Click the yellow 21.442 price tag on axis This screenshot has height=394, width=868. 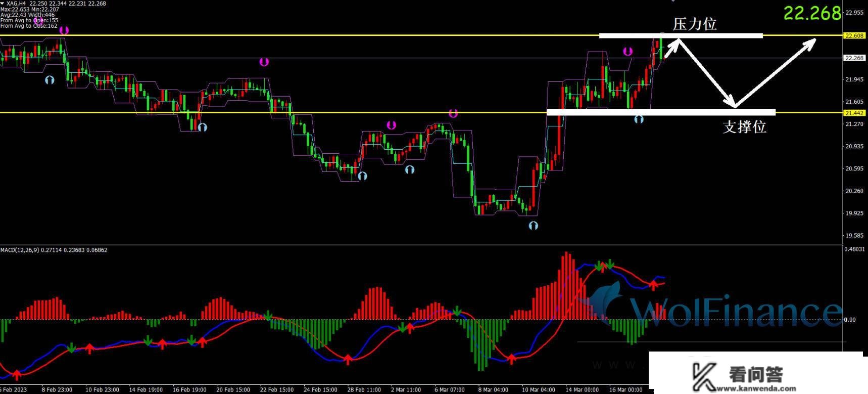[x=854, y=113]
